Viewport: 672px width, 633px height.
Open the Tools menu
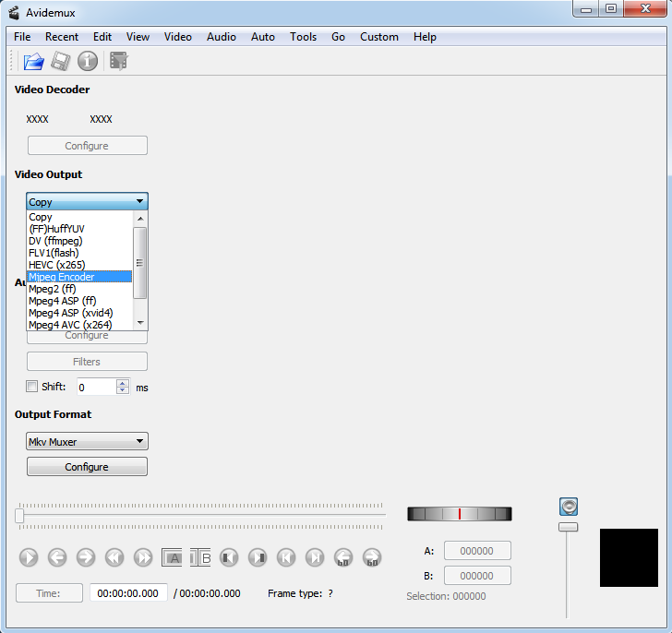[x=303, y=37]
